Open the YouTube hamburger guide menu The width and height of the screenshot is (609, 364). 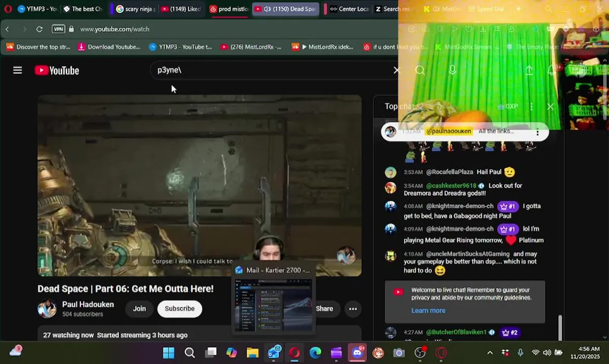coord(18,70)
